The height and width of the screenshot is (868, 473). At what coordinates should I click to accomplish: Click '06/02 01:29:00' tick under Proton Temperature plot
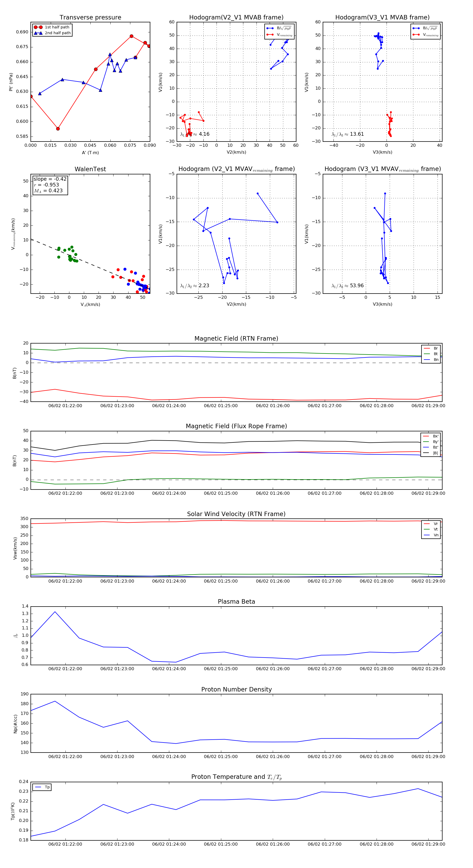click(x=428, y=844)
